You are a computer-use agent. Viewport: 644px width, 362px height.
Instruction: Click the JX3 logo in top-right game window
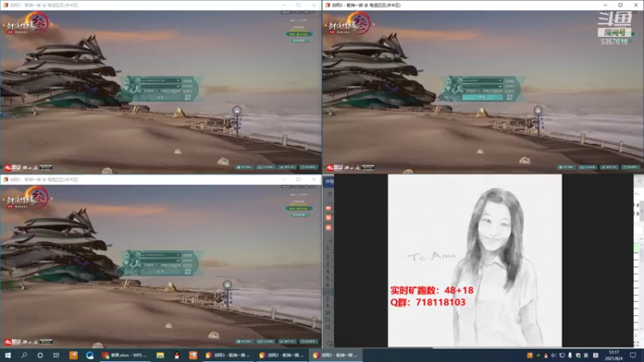pos(350,24)
